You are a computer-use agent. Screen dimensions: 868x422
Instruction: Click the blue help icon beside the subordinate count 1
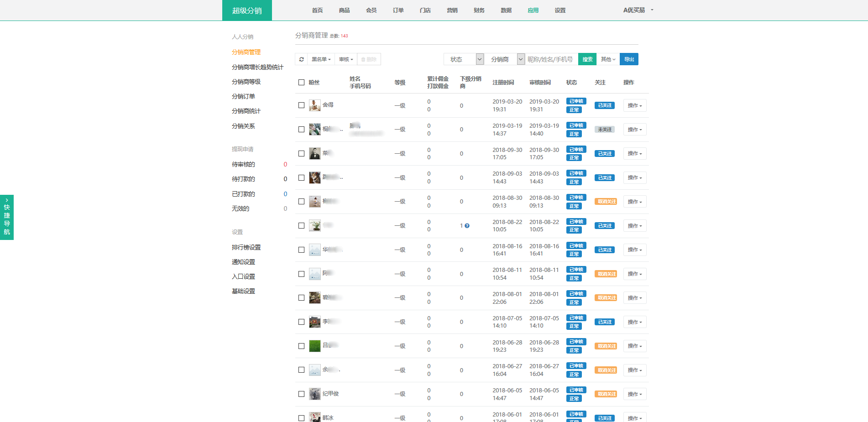coord(467,226)
